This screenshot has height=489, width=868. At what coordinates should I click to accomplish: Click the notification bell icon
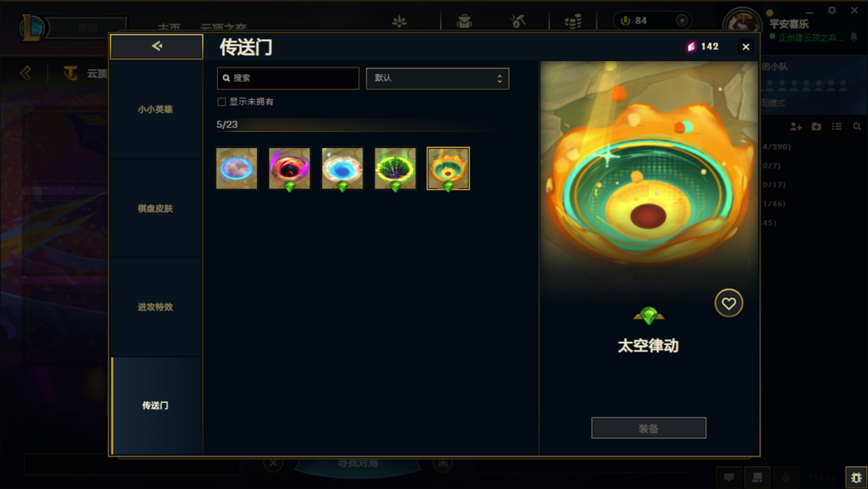point(854,36)
